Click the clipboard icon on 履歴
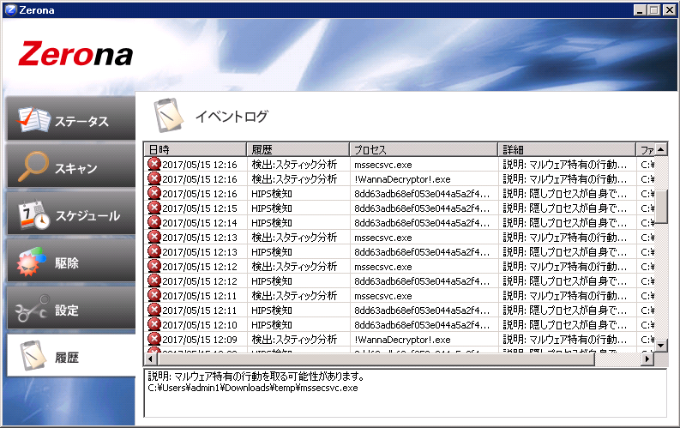The image size is (680, 428). (x=33, y=356)
